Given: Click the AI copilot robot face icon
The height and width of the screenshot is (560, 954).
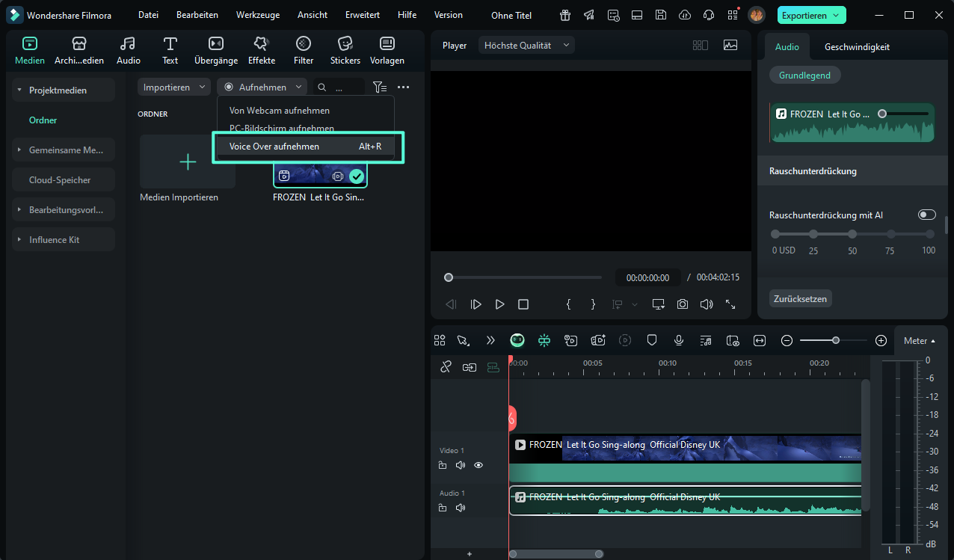Looking at the screenshot, I should [x=517, y=340].
